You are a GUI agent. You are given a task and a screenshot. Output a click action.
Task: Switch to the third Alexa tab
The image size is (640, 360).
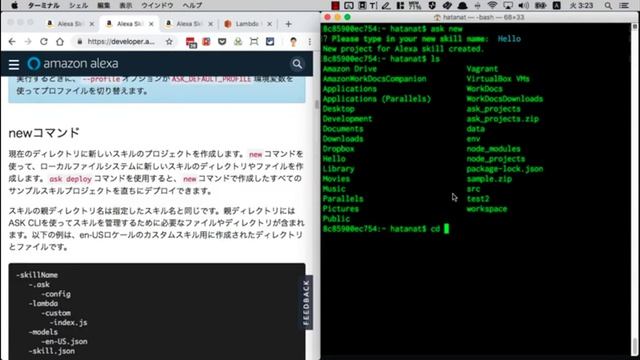coord(188,24)
